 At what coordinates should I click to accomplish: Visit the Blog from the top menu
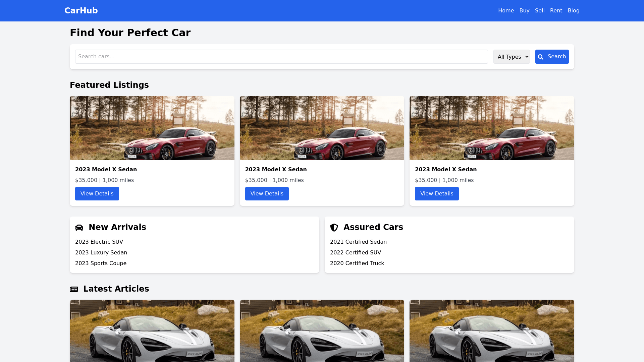point(573,11)
